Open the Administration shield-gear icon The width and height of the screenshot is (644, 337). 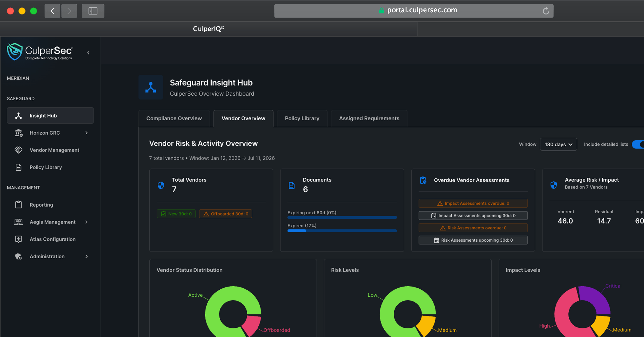click(x=18, y=256)
